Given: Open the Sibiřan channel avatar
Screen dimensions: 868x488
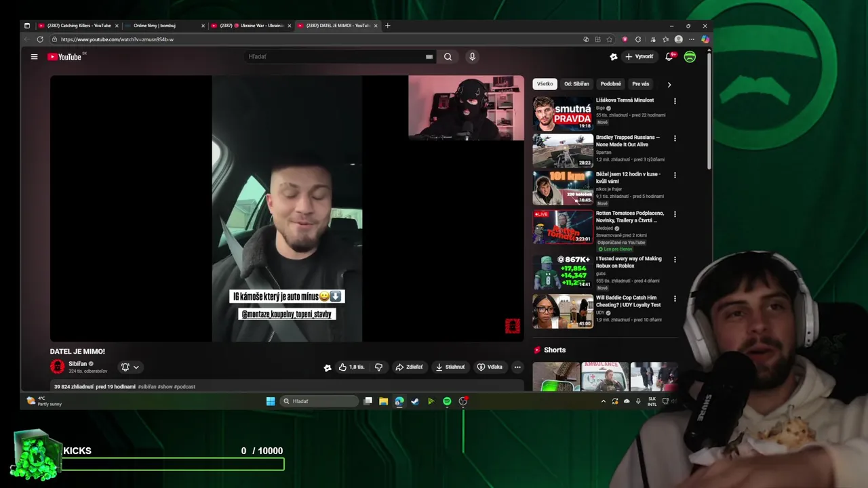Looking at the screenshot, I should pyautogui.click(x=57, y=367).
